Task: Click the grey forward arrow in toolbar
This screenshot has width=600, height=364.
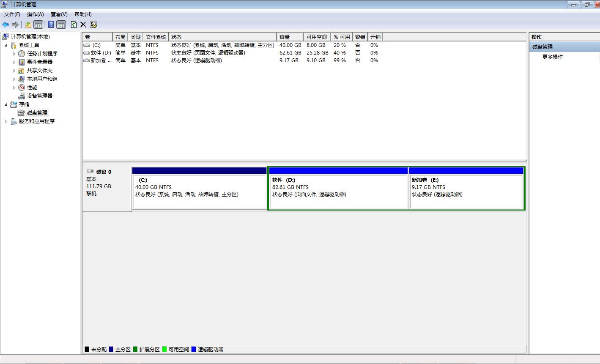Action: click(15, 25)
